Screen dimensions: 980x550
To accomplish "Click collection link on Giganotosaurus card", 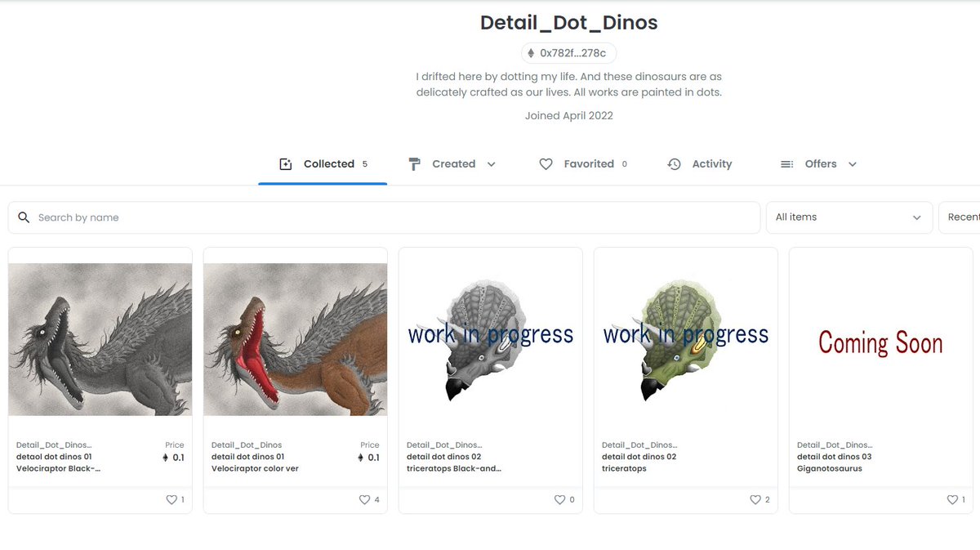I will 835,445.
